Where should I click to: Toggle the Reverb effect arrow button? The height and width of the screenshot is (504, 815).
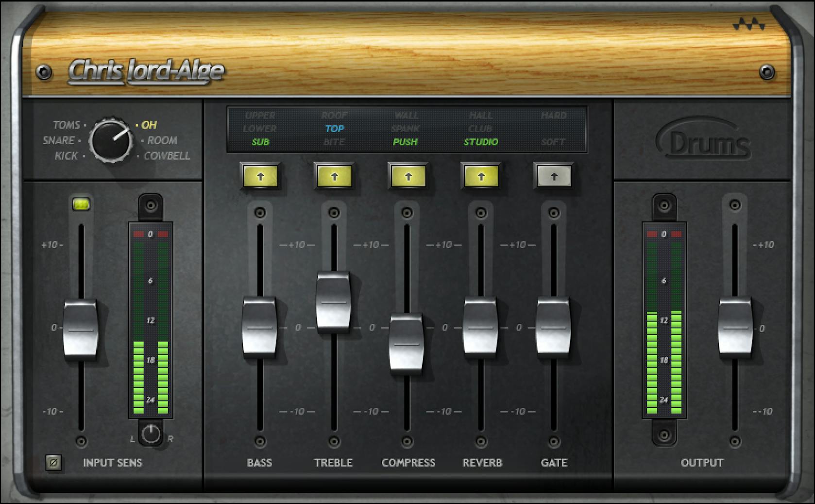[x=481, y=177]
